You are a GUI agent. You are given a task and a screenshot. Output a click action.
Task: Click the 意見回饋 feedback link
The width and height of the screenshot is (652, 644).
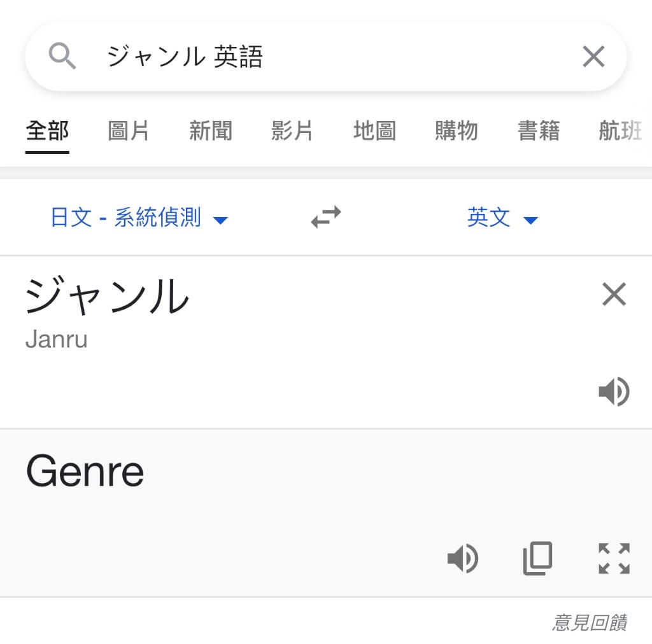tap(590, 622)
